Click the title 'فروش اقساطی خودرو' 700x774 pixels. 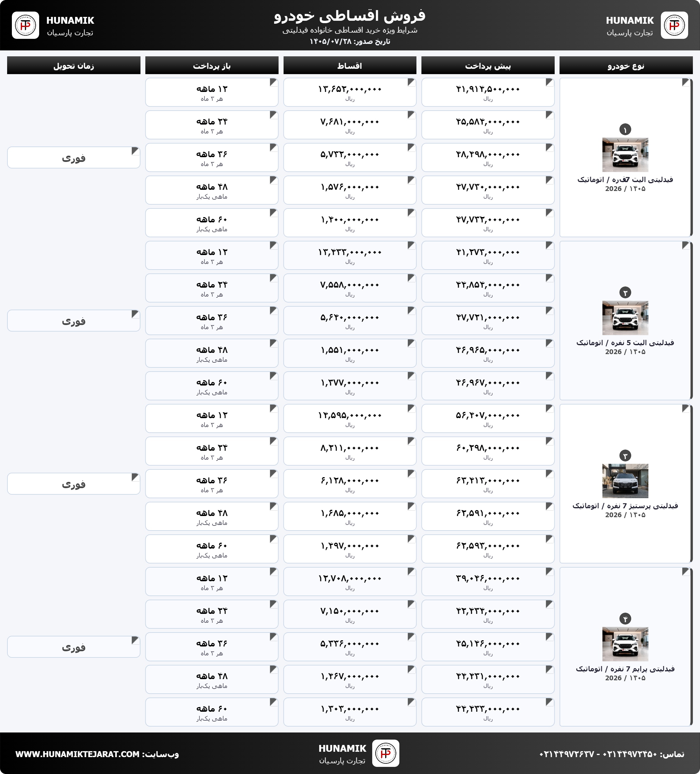pos(350,16)
